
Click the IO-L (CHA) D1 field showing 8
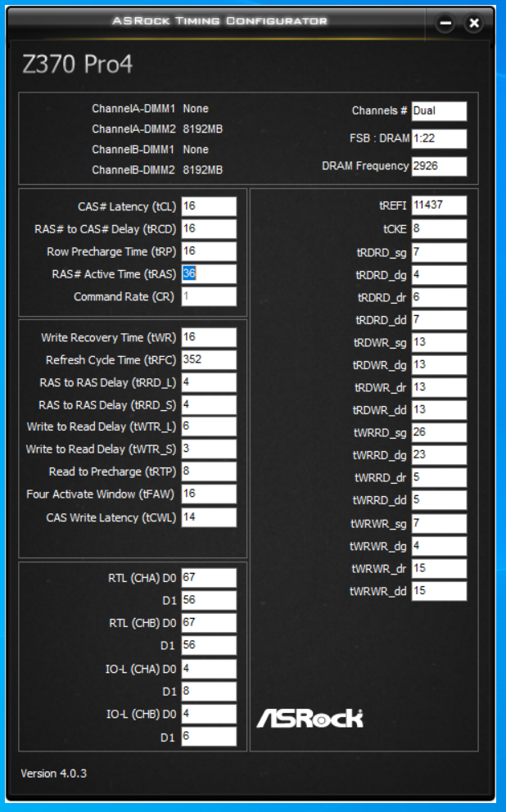point(209,692)
